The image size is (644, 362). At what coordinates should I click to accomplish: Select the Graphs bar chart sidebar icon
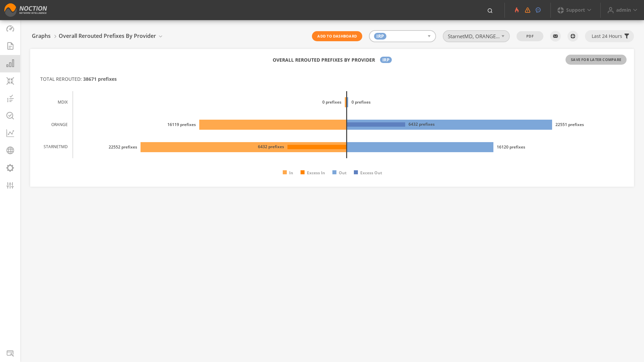click(x=10, y=63)
